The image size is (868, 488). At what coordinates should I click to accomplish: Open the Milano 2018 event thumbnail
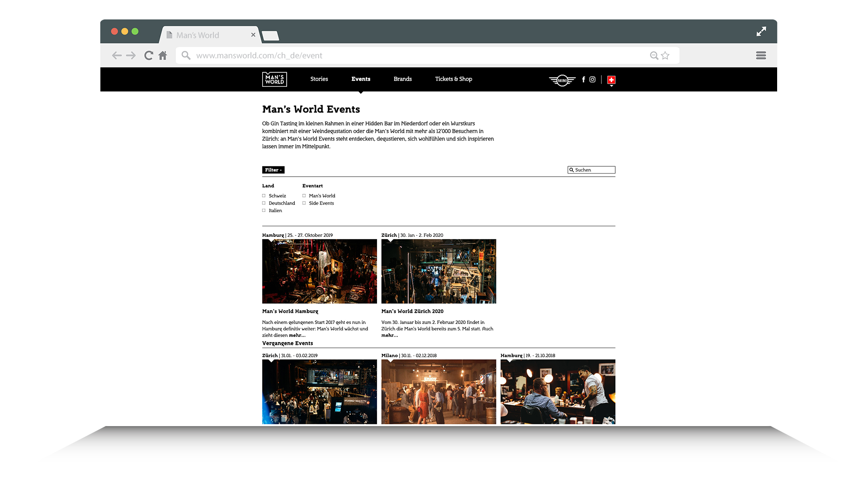[x=439, y=391]
